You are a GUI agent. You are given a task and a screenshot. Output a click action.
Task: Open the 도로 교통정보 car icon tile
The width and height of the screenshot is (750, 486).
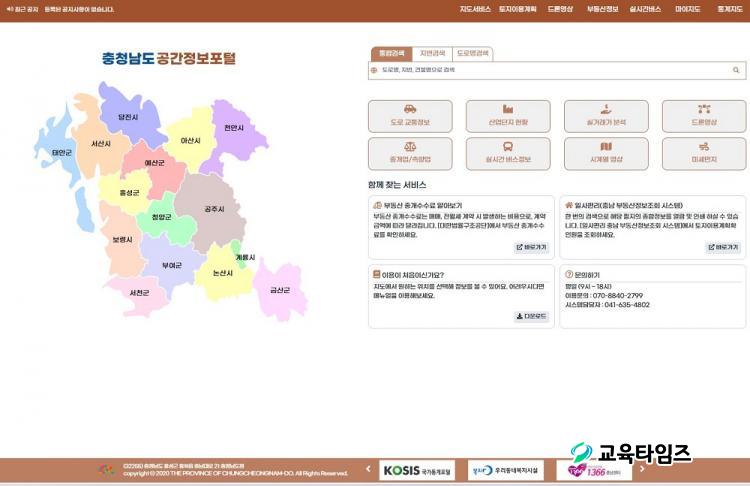point(410,116)
